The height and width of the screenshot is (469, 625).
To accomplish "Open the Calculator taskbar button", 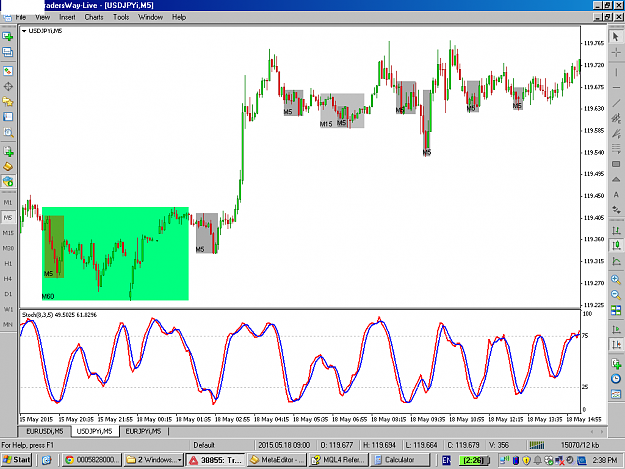I will [x=400, y=460].
